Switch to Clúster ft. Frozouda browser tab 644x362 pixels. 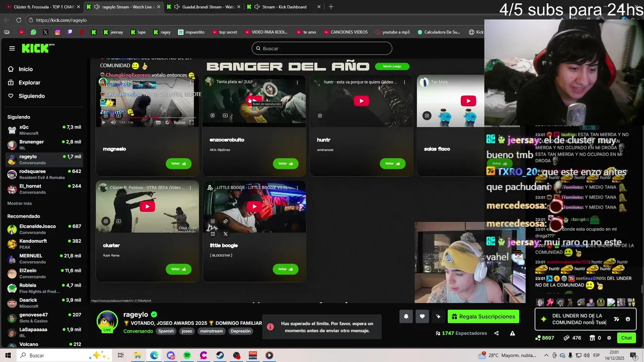[44, 7]
